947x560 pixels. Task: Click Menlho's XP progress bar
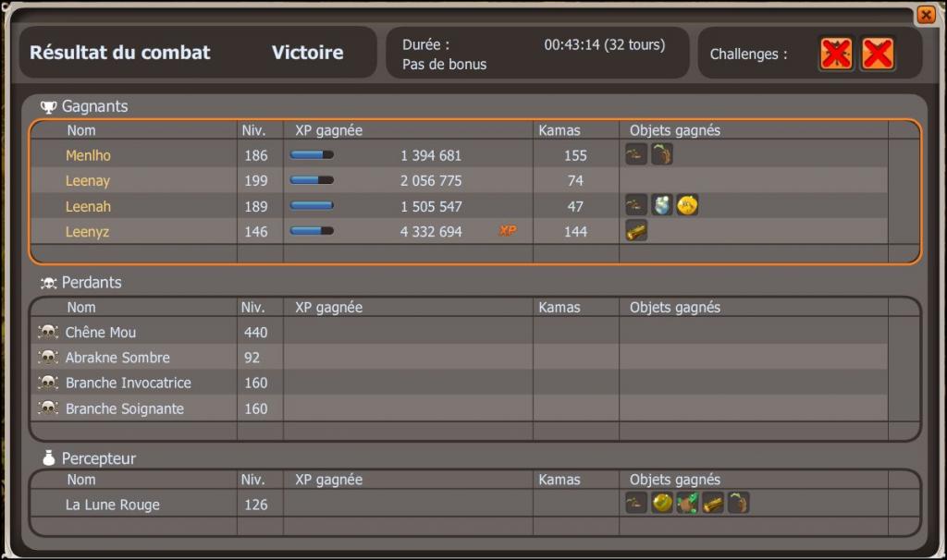click(312, 155)
